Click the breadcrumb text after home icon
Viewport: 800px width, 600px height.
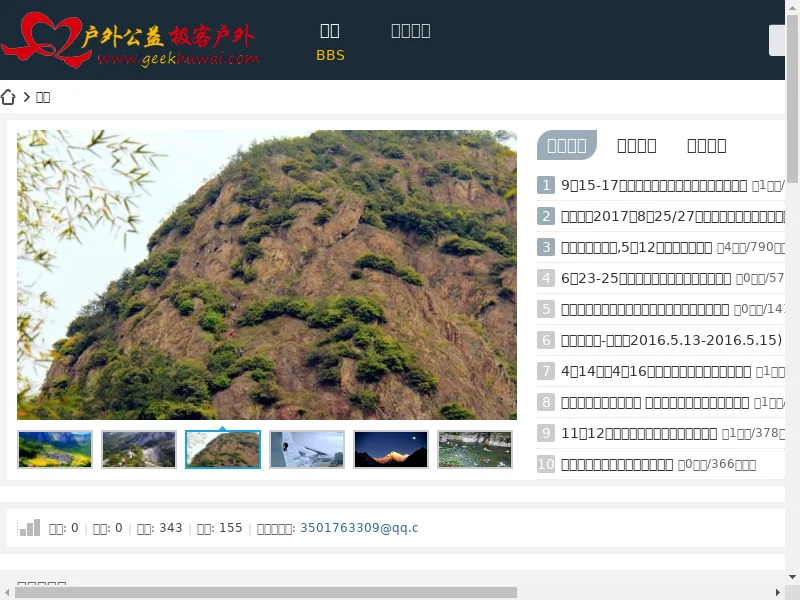pyautogui.click(x=43, y=97)
